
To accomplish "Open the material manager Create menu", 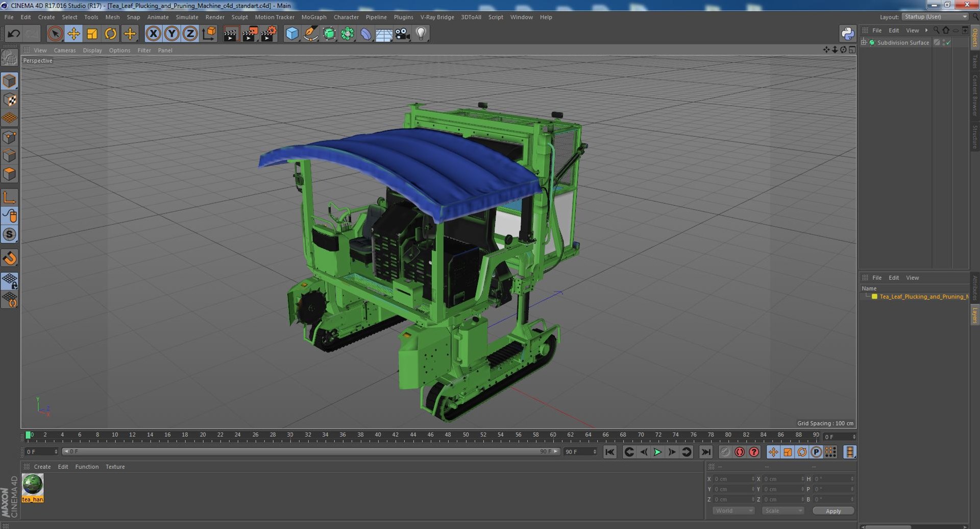I will 42,467.
